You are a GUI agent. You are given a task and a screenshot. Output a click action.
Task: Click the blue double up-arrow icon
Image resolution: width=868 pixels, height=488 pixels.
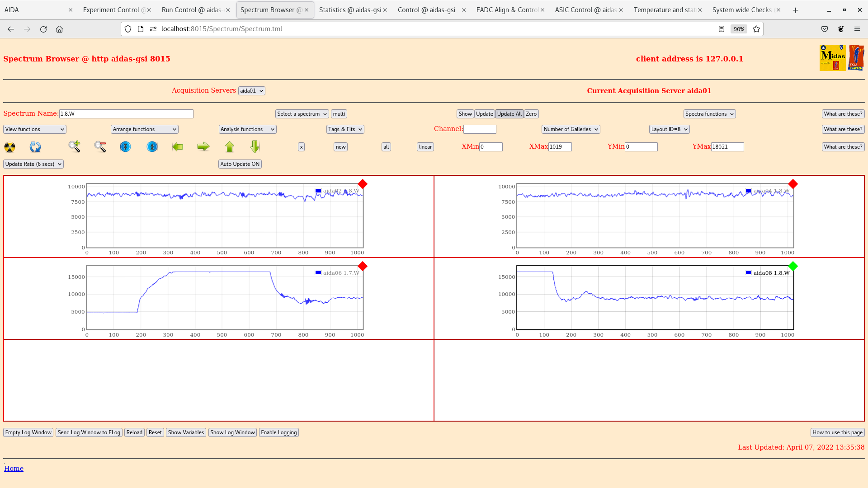coord(152,147)
